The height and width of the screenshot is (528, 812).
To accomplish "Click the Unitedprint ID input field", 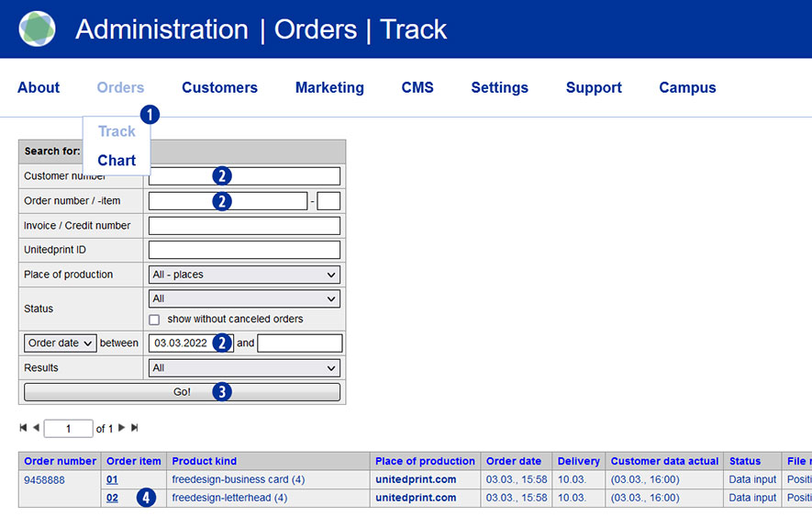I will [x=244, y=250].
